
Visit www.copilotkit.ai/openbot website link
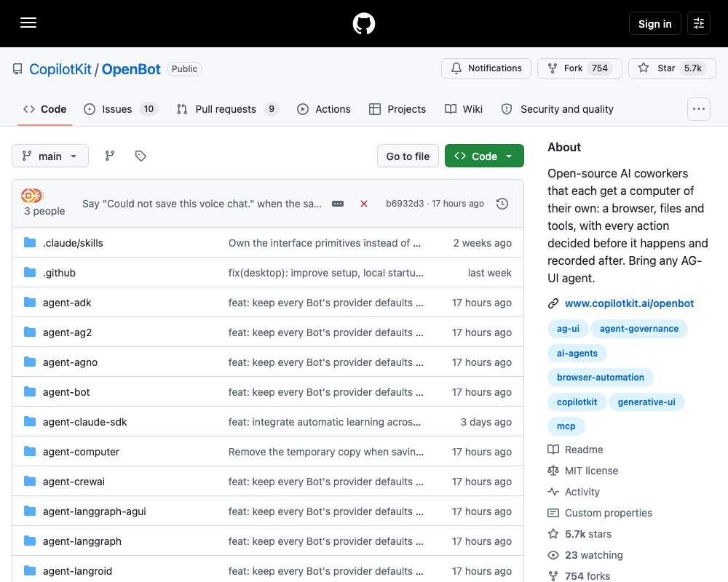[629, 303]
